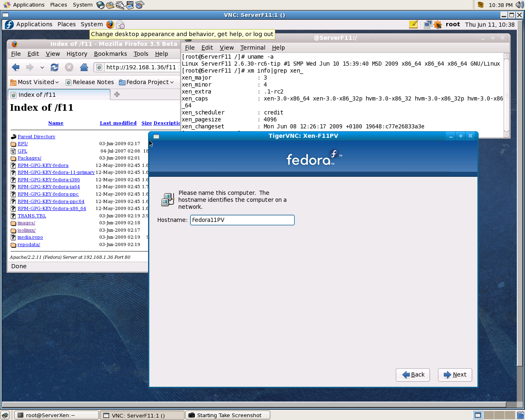Sort directory listing by Name
525x420 pixels.
click(x=56, y=123)
